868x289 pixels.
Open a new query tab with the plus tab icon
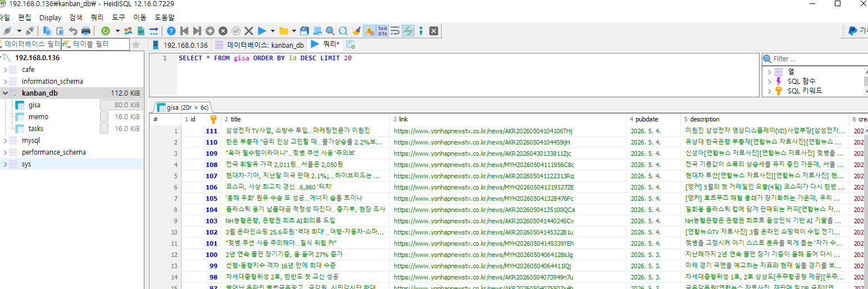351,44
